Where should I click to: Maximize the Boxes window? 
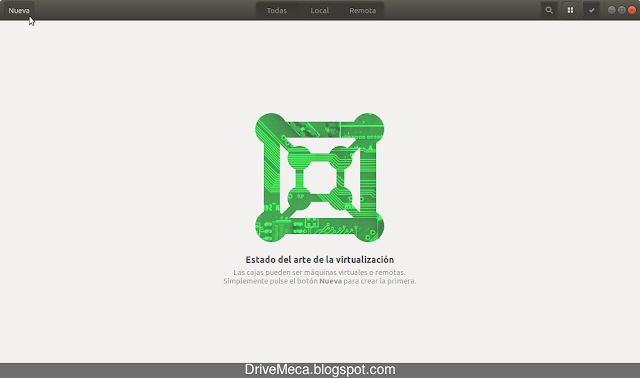[622, 10]
